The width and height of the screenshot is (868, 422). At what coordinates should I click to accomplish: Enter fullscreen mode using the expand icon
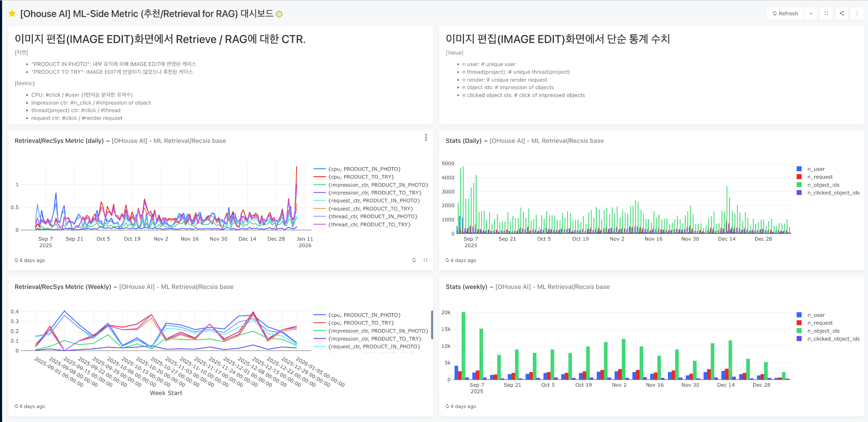(826, 13)
